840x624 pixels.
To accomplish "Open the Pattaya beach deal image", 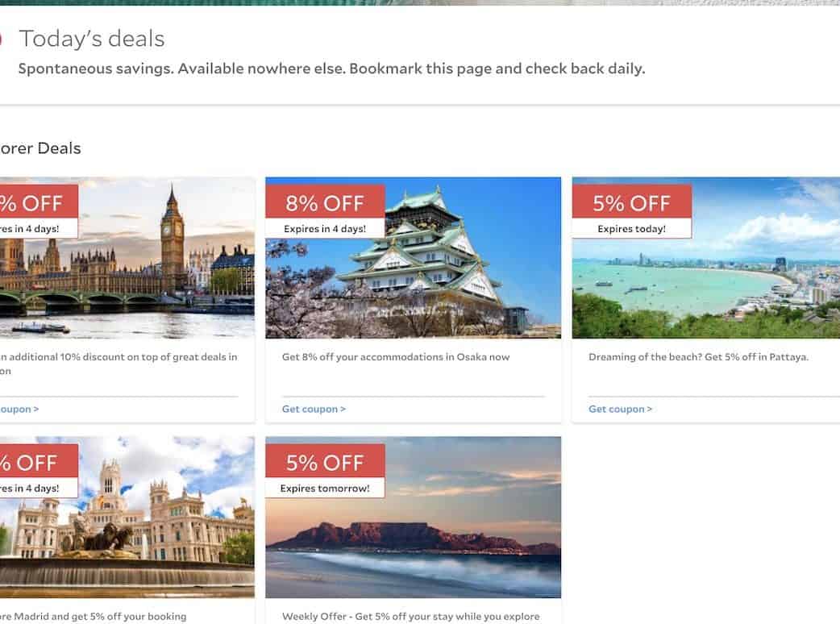I will (706, 258).
